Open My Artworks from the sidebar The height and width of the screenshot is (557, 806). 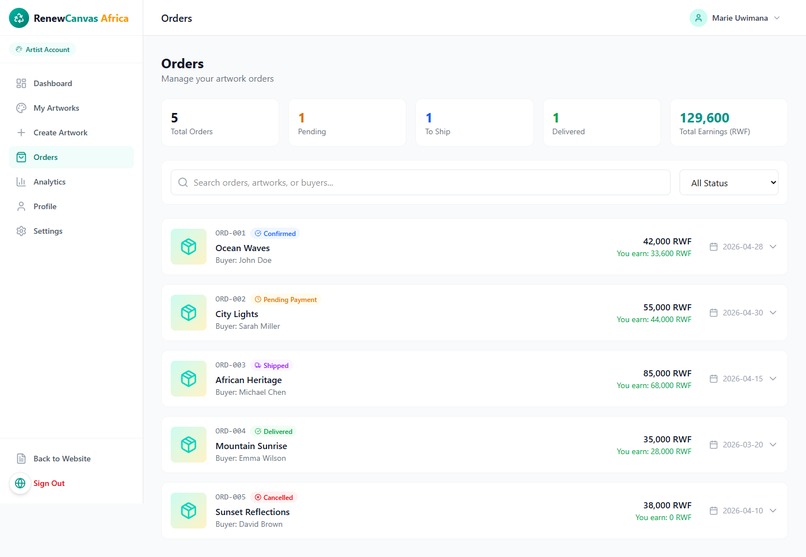click(x=71, y=108)
